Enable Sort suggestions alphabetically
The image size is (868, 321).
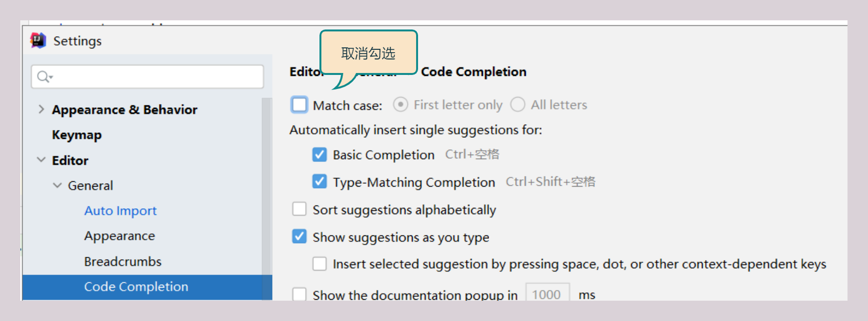299,209
